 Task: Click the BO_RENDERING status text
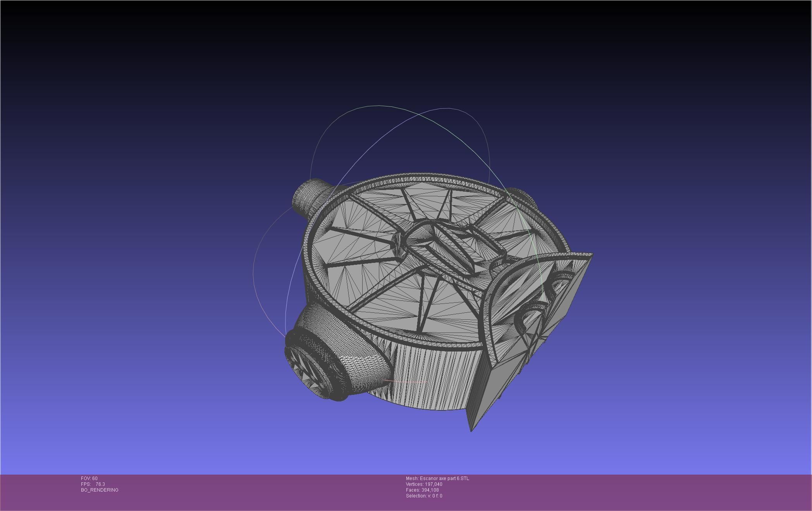pyautogui.click(x=100, y=490)
